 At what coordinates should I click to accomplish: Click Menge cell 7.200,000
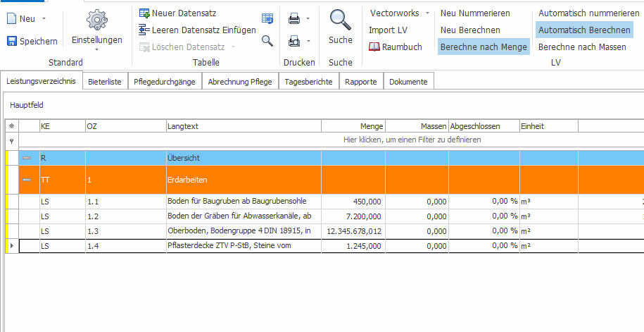[x=353, y=216]
